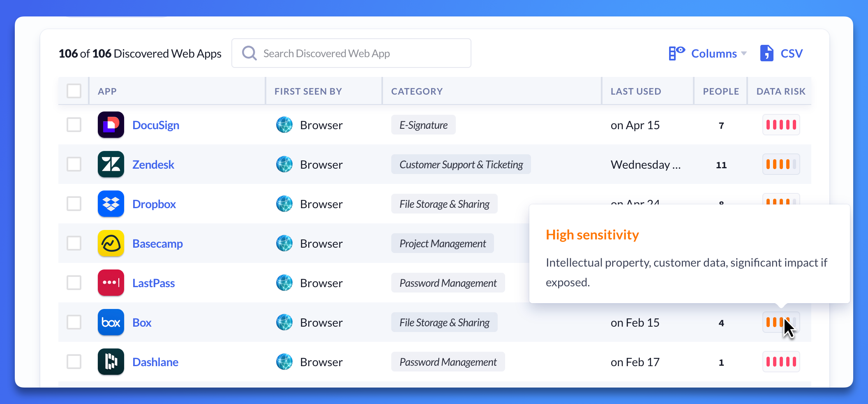This screenshot has width=868, height=404.
Task: Click the CSV export file icon
Action: coord(766,53)
